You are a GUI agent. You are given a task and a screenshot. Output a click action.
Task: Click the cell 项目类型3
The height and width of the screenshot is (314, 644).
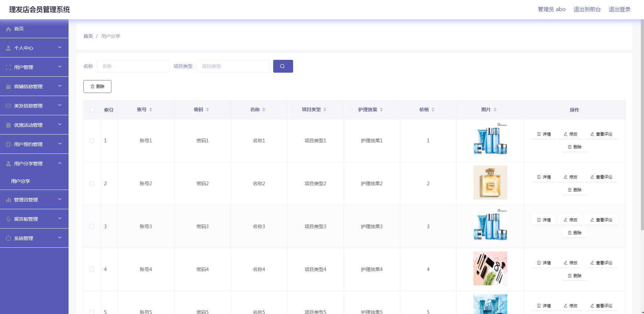[315, 226]
